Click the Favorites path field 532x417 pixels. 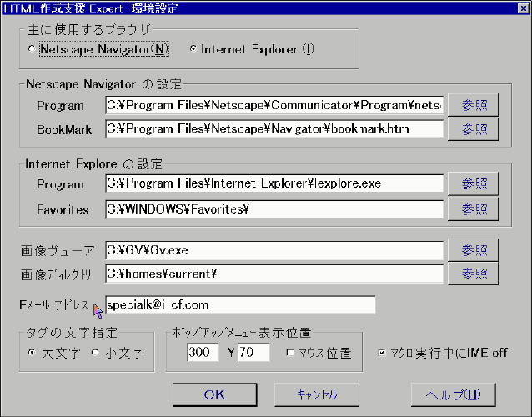tap(274, 209)
